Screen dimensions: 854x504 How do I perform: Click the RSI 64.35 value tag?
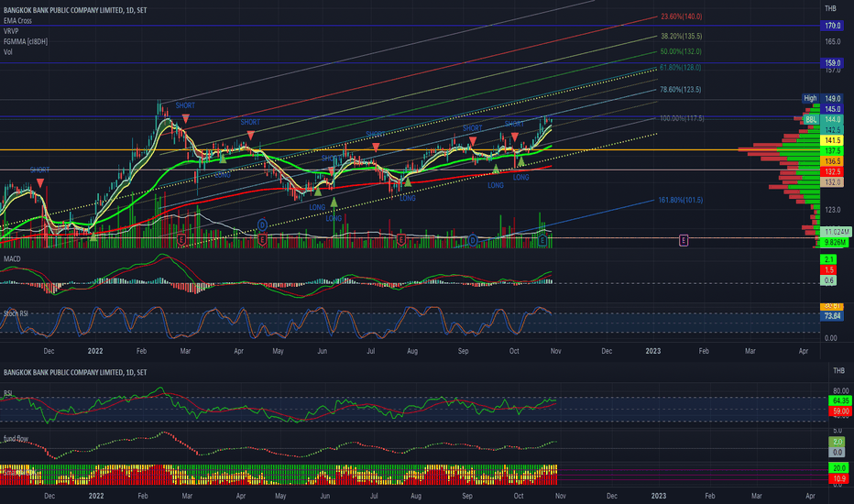[840, 401]
